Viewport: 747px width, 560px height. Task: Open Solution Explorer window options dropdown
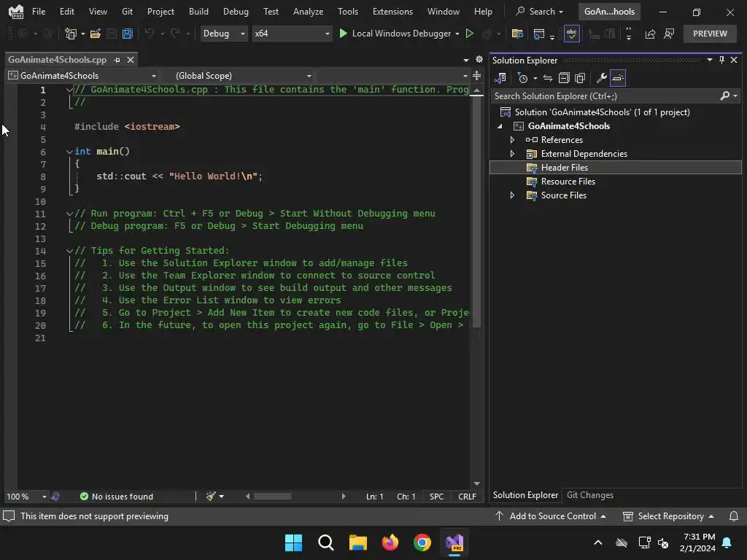(x=709, y=60)
